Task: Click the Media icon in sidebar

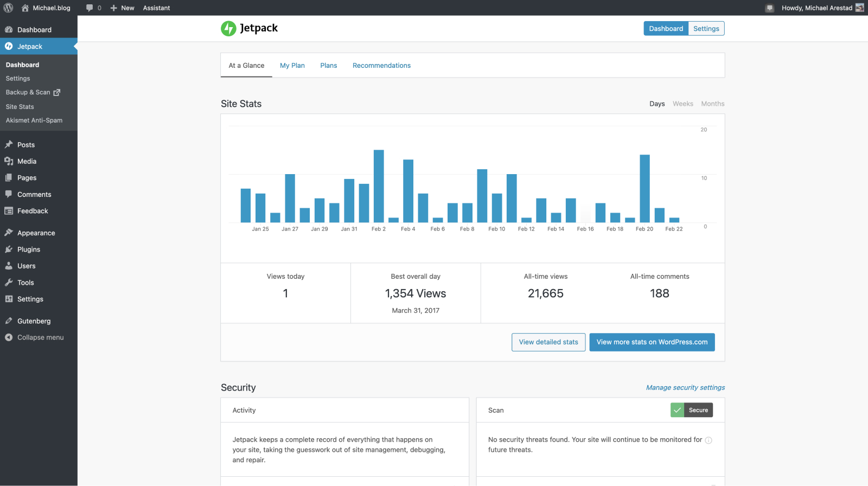Action: (9, 161)
